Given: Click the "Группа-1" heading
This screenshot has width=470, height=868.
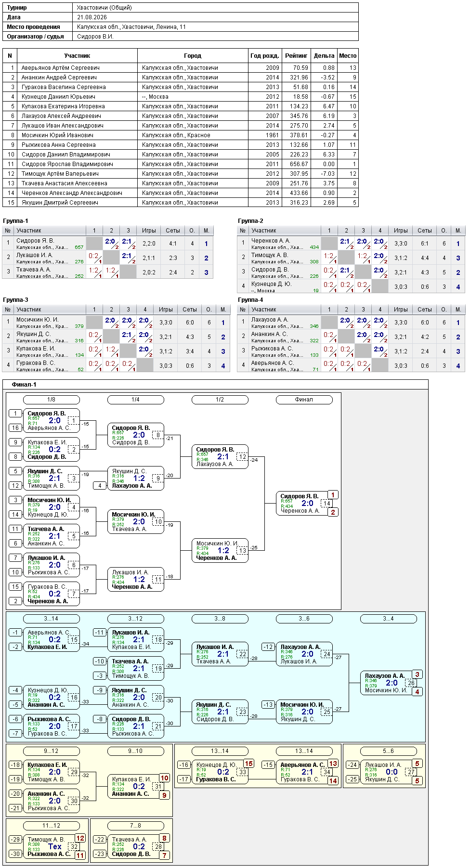Looking at the screenshot, I should pyautogui.click(x=15, y=221).
